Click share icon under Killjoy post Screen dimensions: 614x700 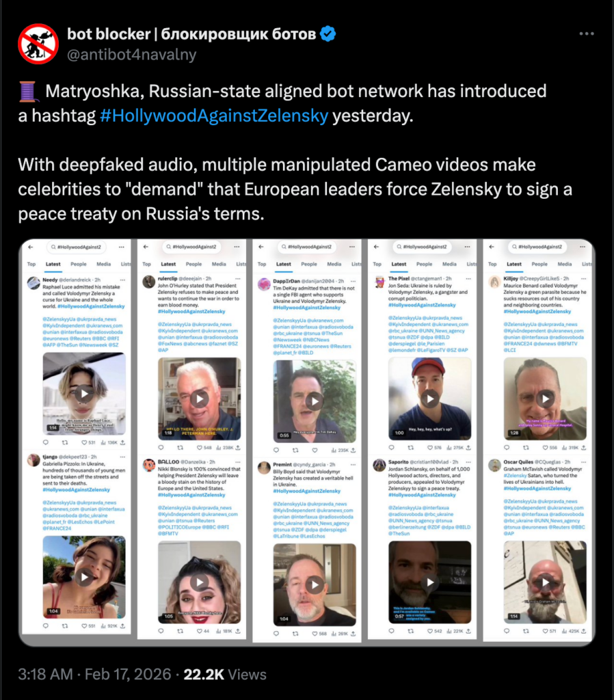coord(584,447)
